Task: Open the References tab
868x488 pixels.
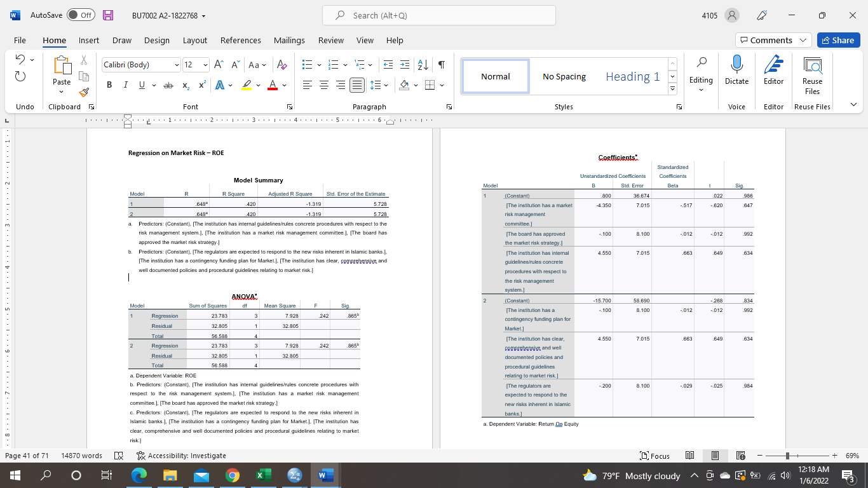Action: point(241,40)
